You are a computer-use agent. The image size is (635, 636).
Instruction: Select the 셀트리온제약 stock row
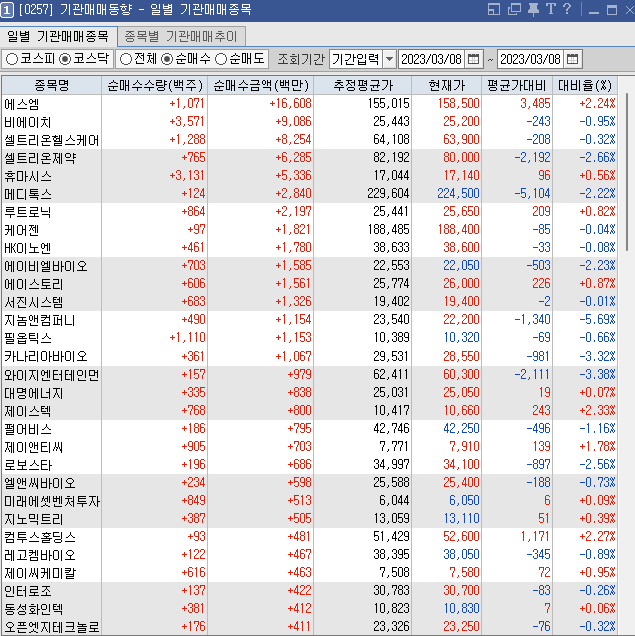click(x=310, y=158)
